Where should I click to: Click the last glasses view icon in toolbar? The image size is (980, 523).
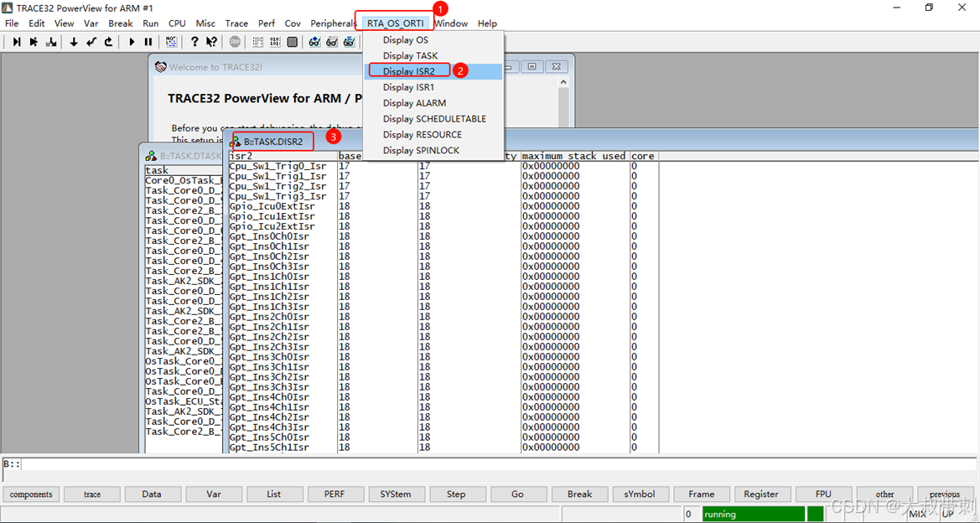[350, 42]
